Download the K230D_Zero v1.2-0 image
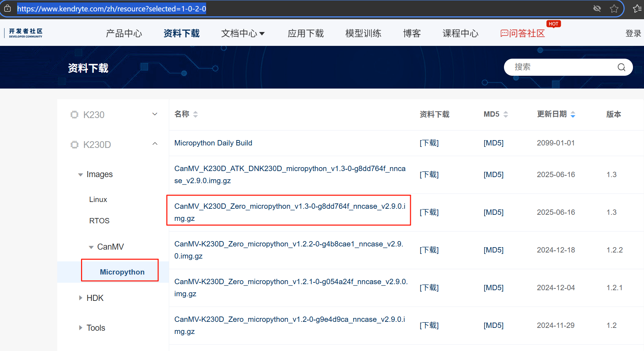This screenshot has width=644, height=351. [429, 325]
